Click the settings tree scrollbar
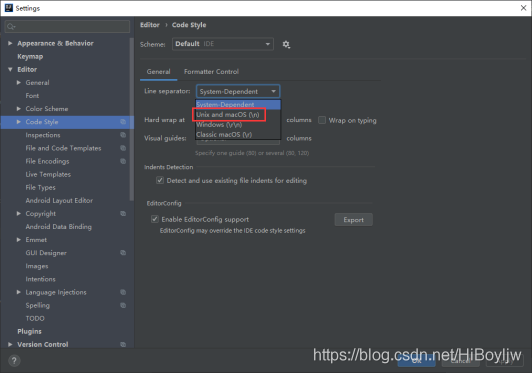 pyautogui.click(x=132, y=119)
